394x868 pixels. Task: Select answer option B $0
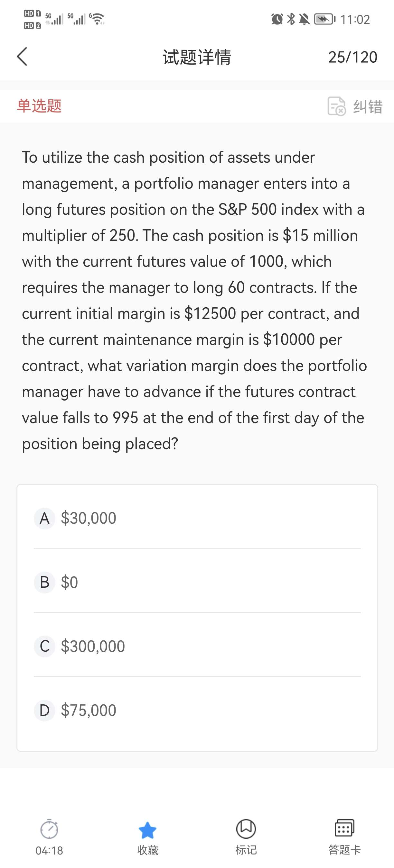[70, 582]
